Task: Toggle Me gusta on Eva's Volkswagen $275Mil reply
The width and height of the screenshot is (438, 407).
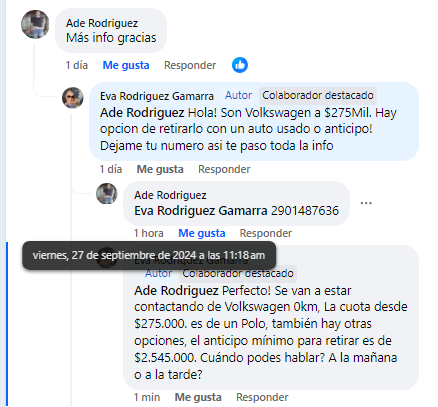Action: pyautogui.click(x=160, y=169)
